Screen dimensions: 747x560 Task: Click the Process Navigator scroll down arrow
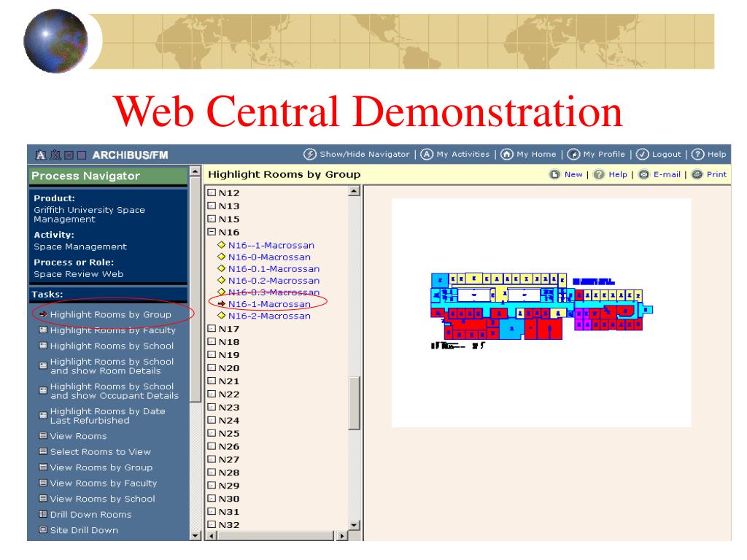[195, 536]
